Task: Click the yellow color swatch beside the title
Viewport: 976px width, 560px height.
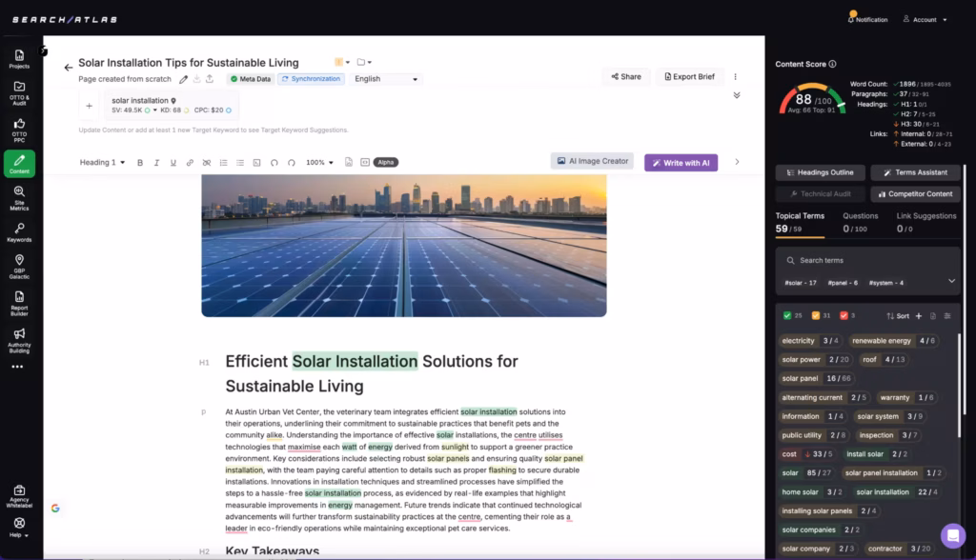Action: pos(338,60)
